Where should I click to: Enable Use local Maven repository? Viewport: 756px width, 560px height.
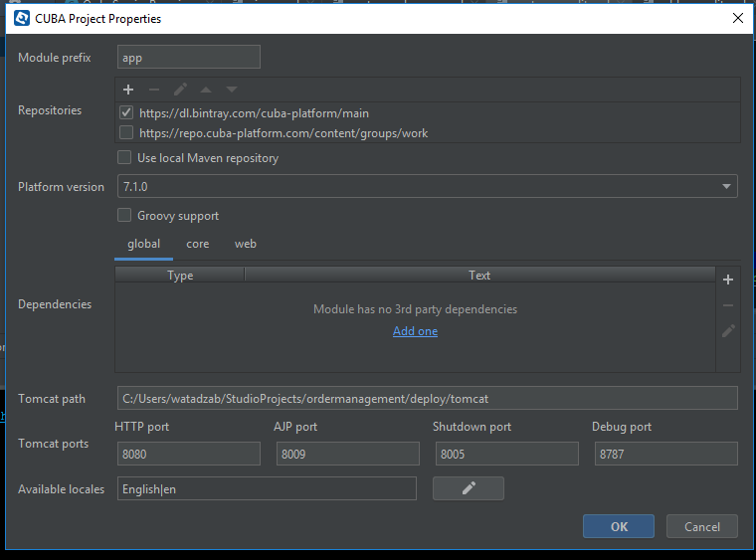[124, 157]
